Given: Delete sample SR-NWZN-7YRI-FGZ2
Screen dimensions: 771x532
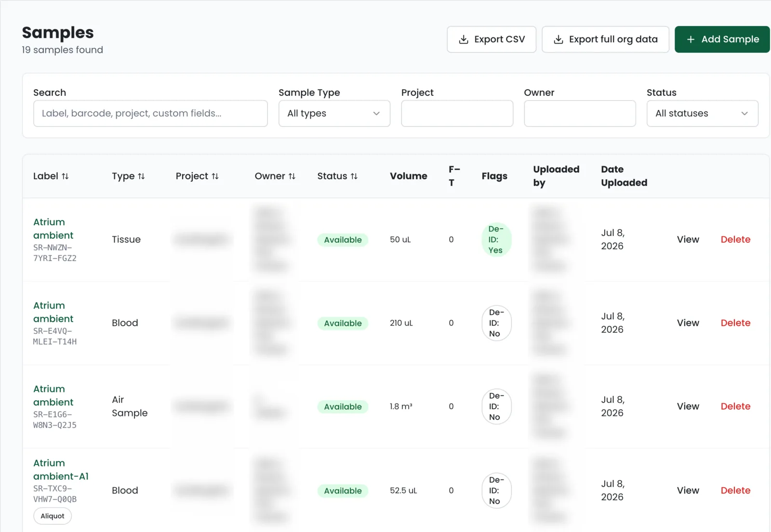Looking at the screenshot, I should [x=735, y=240].
